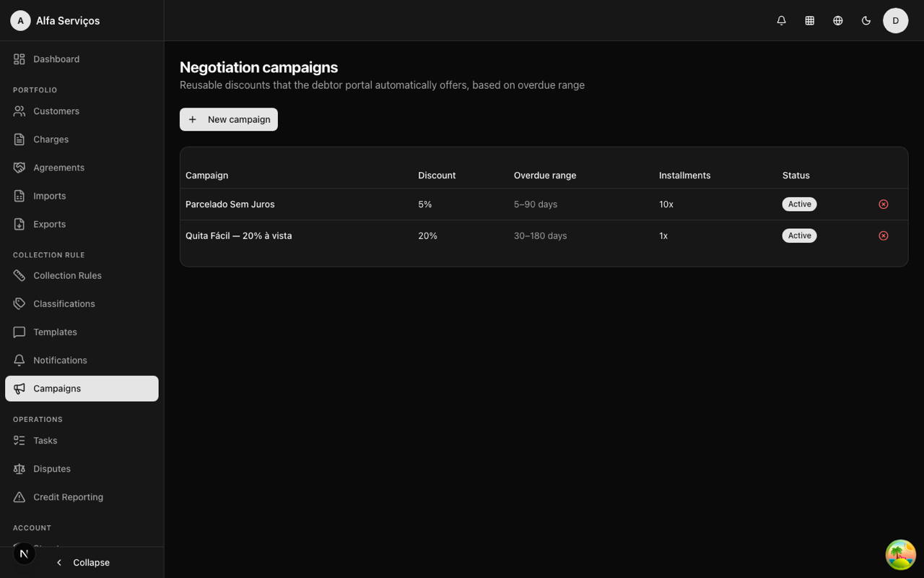Click the Negotiation campaigns heading
This screenshot has width=924, height=578.
point(259,67)
